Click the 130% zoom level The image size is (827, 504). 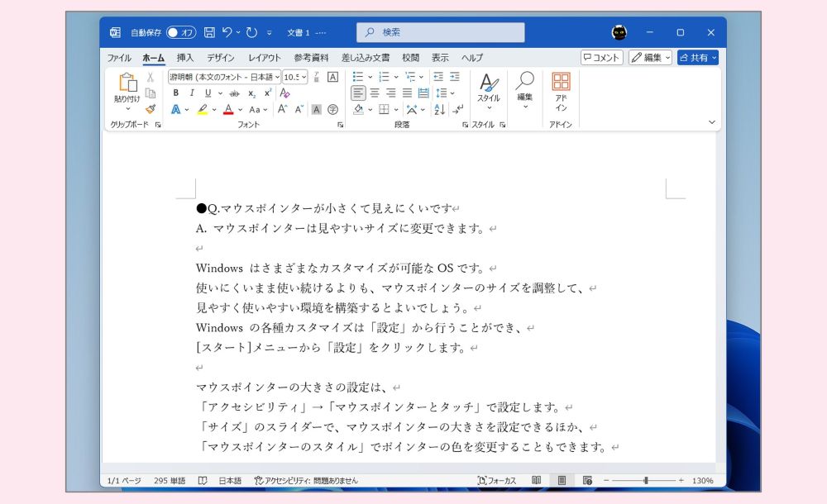pos(702,481)
